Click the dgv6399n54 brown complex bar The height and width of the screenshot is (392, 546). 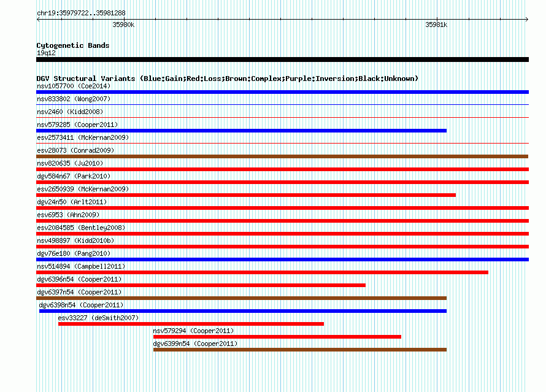pos(300,350)
